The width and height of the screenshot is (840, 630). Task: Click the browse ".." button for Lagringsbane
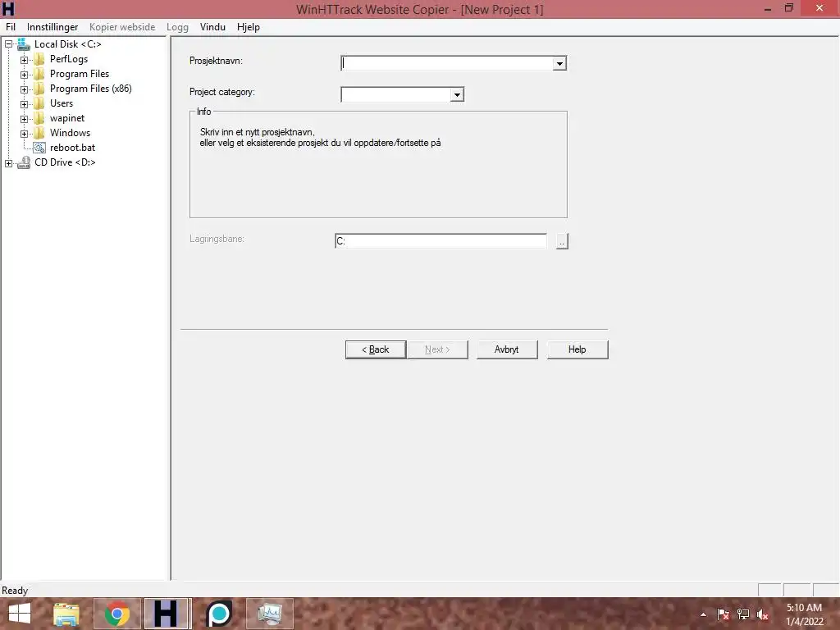click(x=562, y=241)
